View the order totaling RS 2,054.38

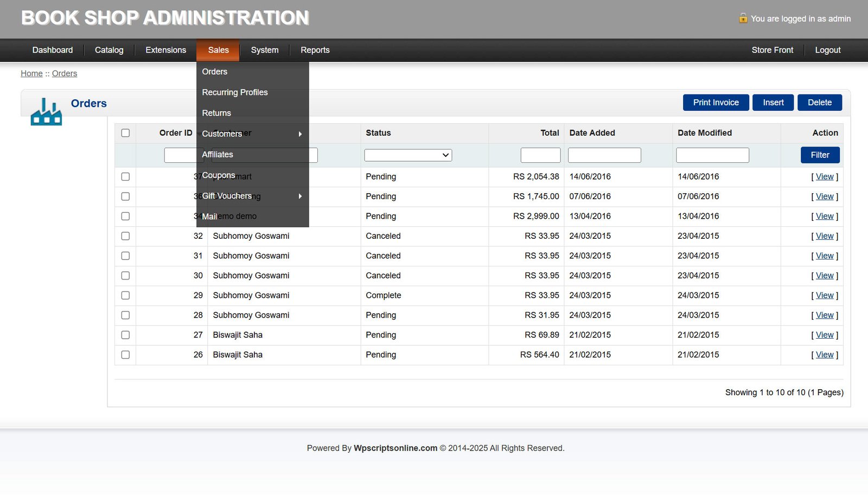point(825,177)
